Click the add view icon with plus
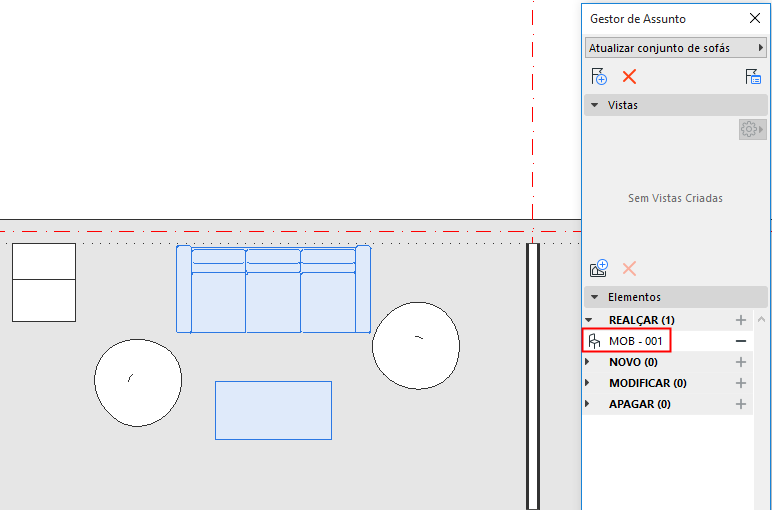Screen dimensions: 772x510 point(599,269)
